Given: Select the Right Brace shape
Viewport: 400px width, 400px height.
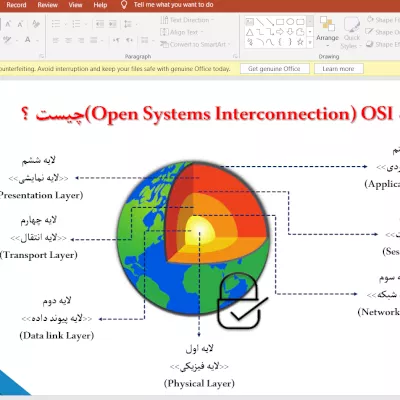Looking at the screenshot, I should tap(290, 42).
